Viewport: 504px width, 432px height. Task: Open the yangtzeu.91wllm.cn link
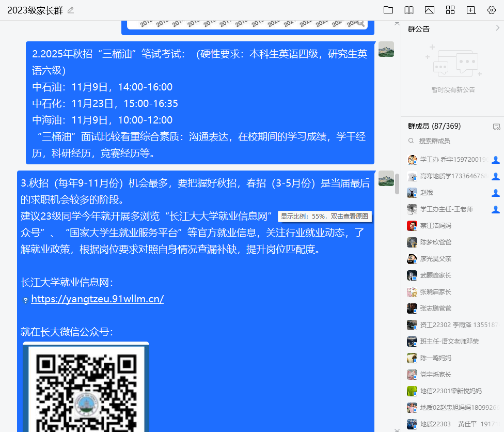click(x=97, y=299)
